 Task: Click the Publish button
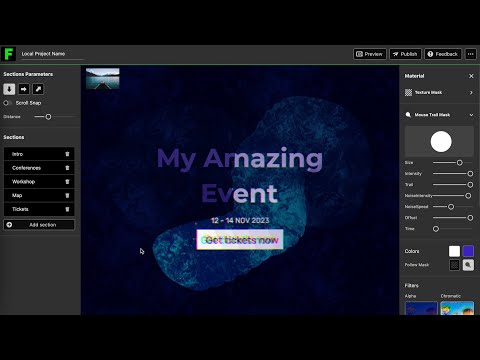pyautogui.click(x=405, y=54)
